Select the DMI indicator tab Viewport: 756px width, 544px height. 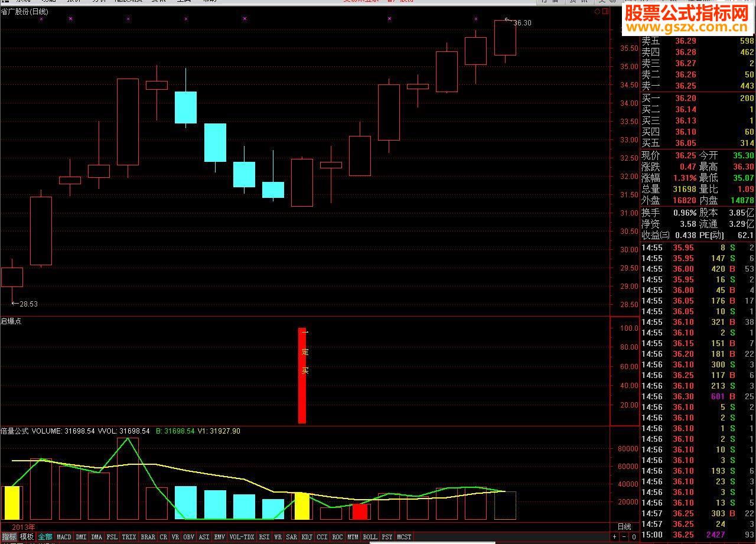coord(81,537)
